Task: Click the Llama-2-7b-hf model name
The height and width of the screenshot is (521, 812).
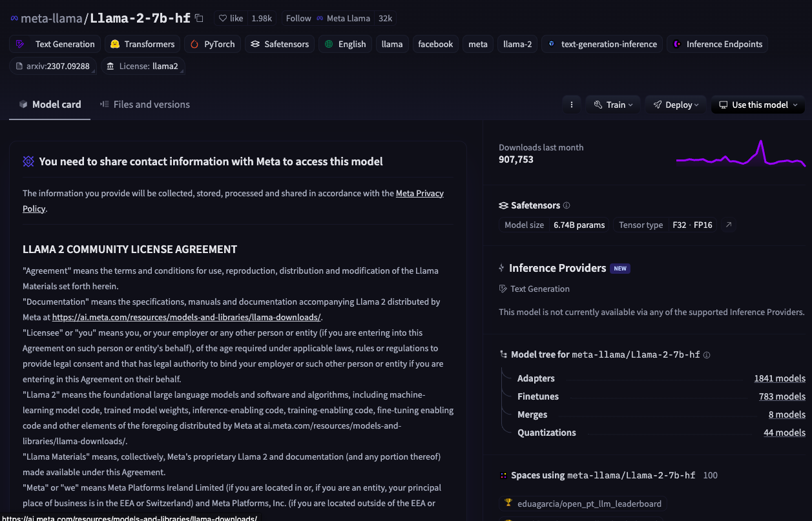Action: click(x=140, y=18)
